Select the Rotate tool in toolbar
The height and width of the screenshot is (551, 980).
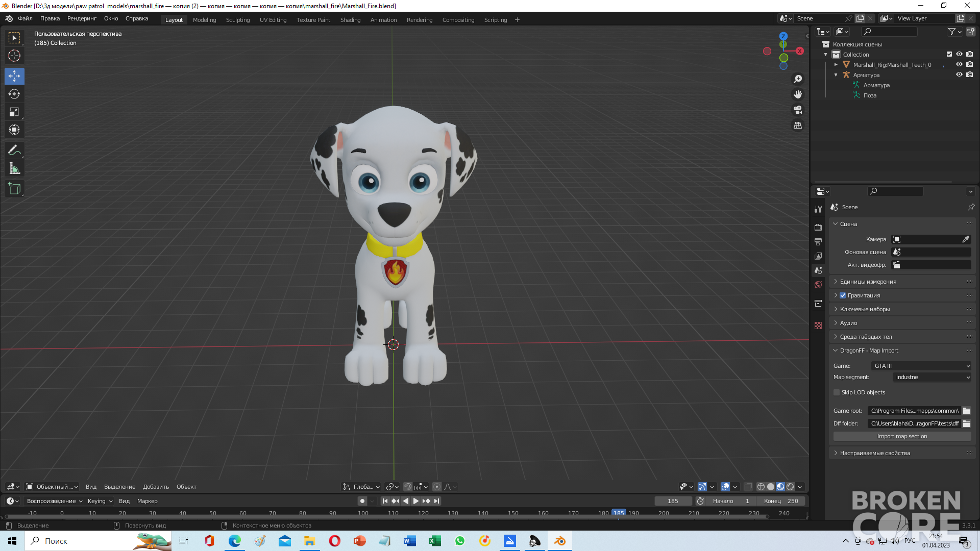point(14,94)
